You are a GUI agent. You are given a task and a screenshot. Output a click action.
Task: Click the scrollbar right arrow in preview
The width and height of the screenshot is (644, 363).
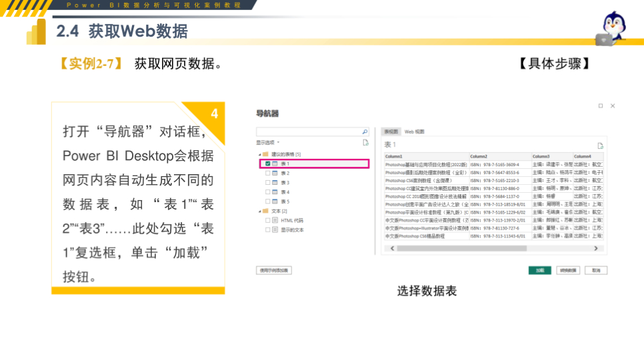pyautogui.click(x=596, y=248)
